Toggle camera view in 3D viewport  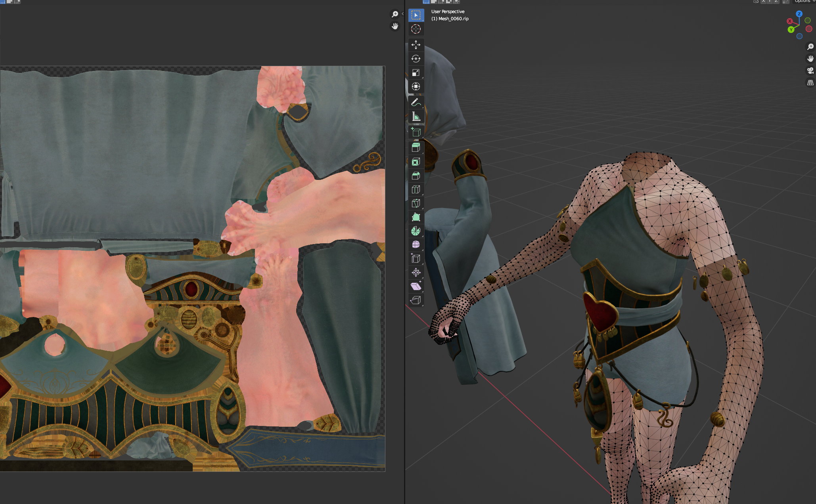[810, 71]
